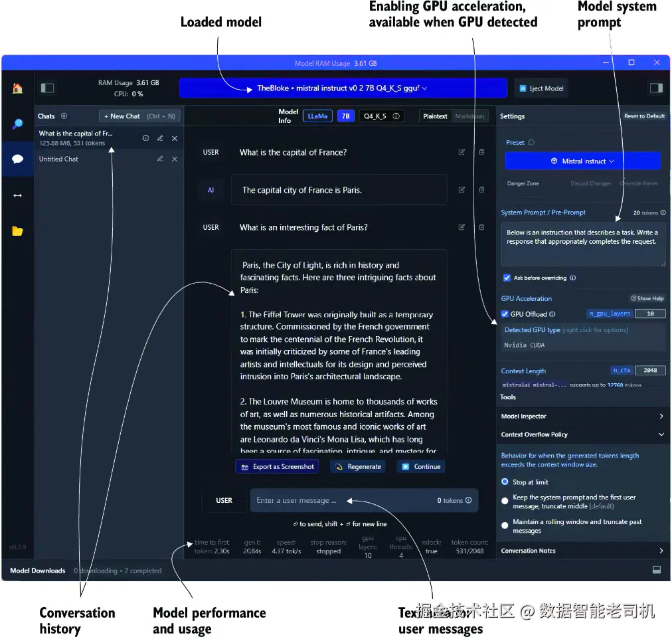The height and width of the screenshot is (637, 672).
Task: Delete the 'What is the capital of France?' message
Action: [481, 151]
